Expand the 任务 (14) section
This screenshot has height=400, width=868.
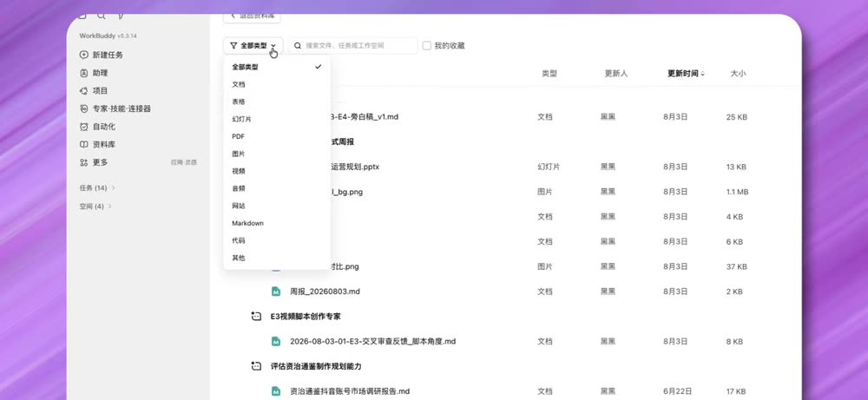point(97,187)
